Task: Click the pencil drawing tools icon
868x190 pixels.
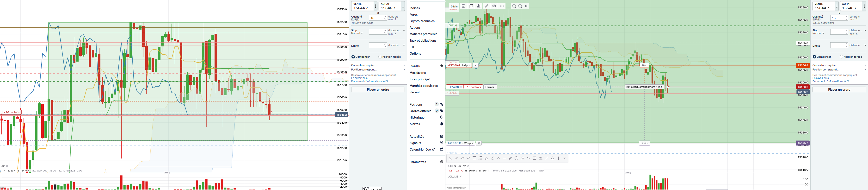Action: pyautogui.click(x=486, y=6)
